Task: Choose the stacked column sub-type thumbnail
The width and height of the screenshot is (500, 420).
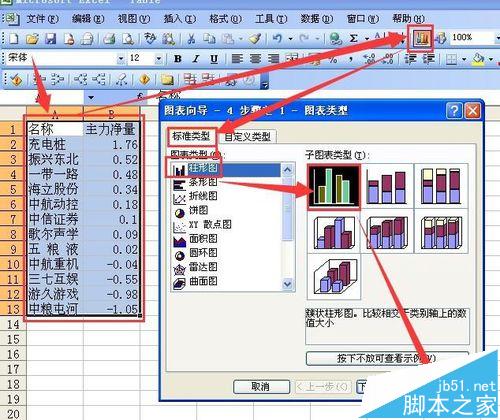Action: 387,186
